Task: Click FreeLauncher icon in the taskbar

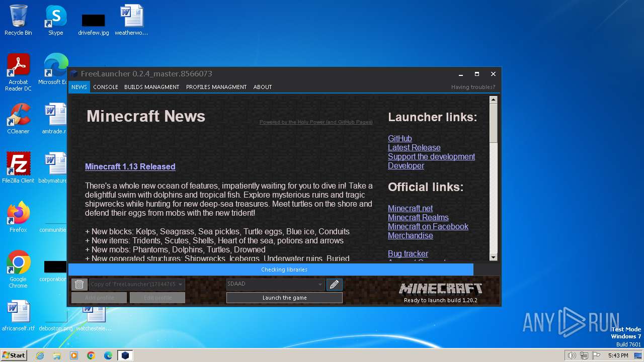Action: (x=125, y=355)
